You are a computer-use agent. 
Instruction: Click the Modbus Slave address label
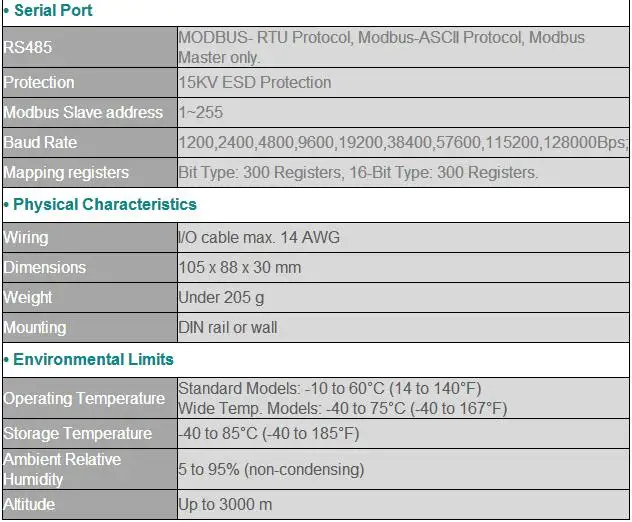(83, 112)
